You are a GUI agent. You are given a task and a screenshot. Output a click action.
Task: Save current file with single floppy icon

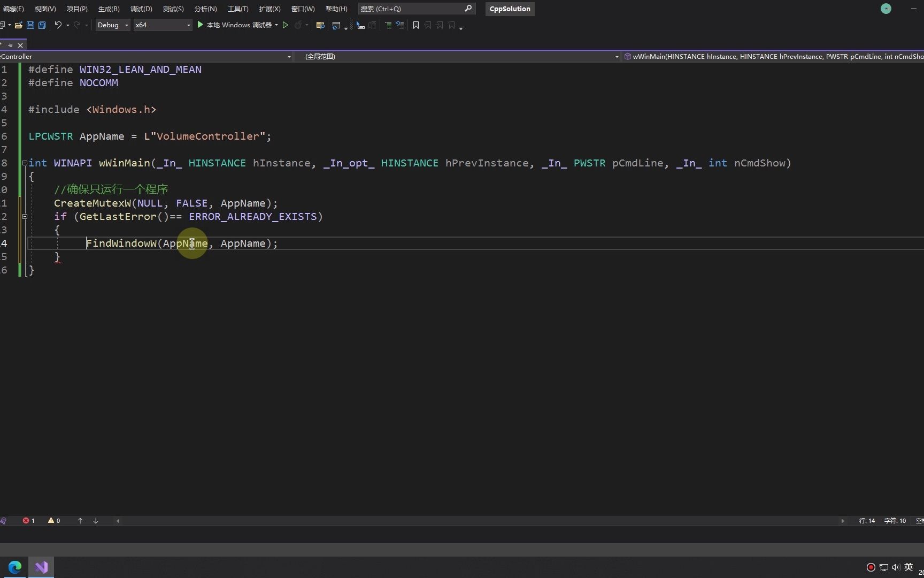30,25
